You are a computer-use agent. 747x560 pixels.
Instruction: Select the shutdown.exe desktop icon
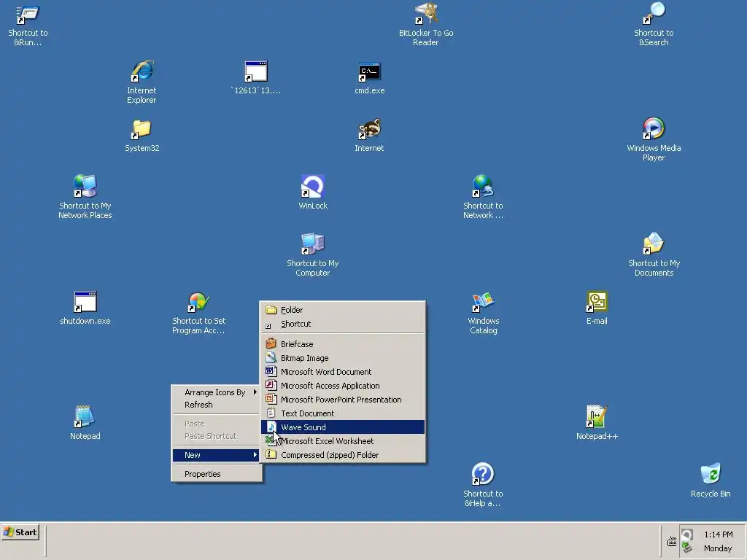point(85,308)
